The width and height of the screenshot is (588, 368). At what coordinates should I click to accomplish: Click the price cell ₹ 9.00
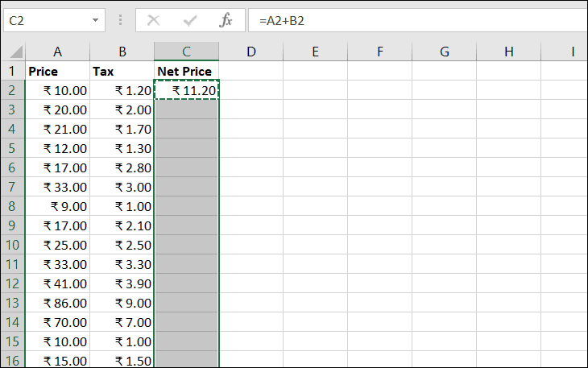tap(57, 206)
